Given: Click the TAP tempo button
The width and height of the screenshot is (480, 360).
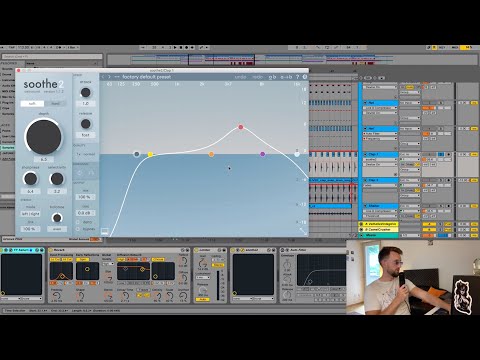Looking at the screenshot, I should (x=12, y=48).
